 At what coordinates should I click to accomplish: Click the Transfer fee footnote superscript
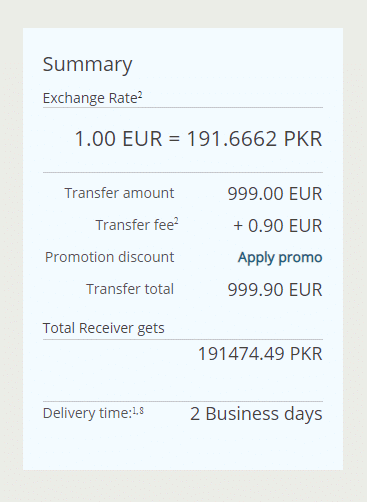pyautogui.click(x=176, y=222)
